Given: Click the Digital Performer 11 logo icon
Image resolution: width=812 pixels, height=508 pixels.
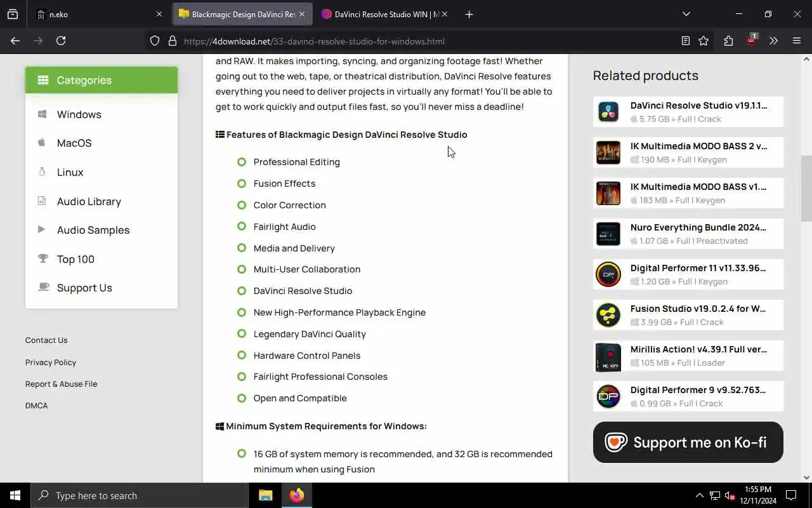Looking at the screenshot, I should point(608,274).
